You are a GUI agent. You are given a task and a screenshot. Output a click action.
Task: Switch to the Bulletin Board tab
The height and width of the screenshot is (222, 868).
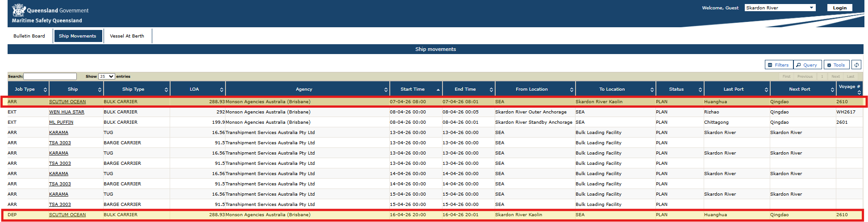pyautogui.click(x=29, y=36)
